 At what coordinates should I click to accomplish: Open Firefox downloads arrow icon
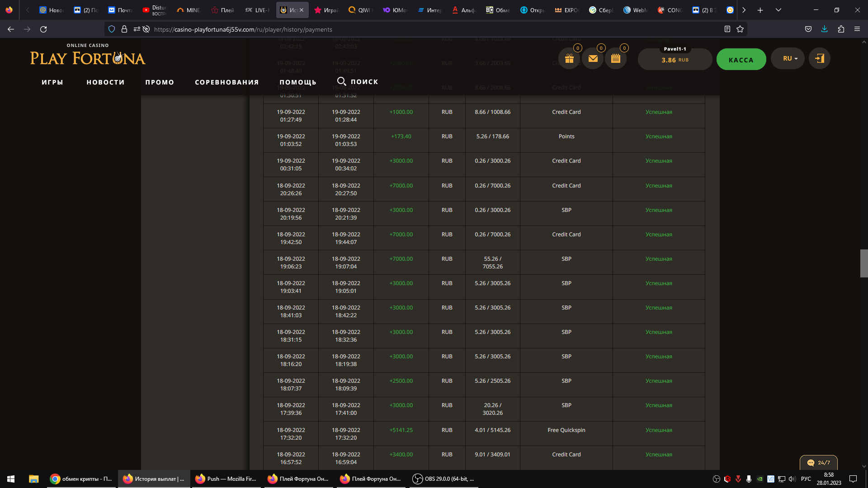[x=824, y=29]
